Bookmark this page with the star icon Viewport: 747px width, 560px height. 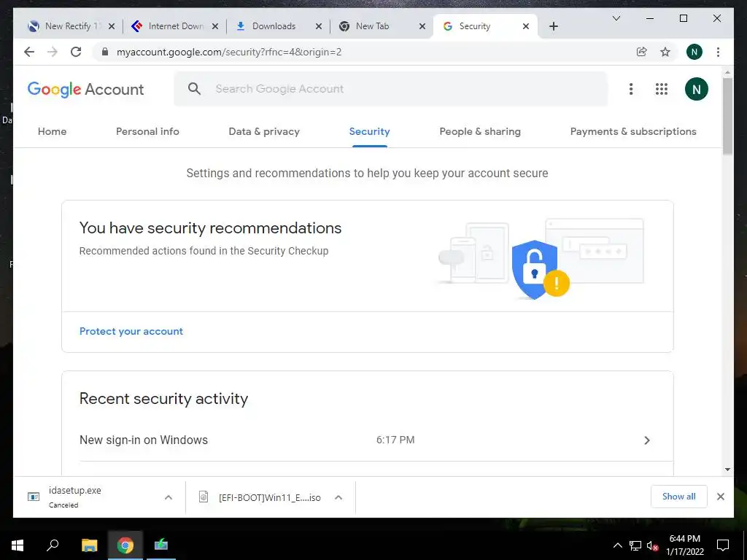point(665,52)
